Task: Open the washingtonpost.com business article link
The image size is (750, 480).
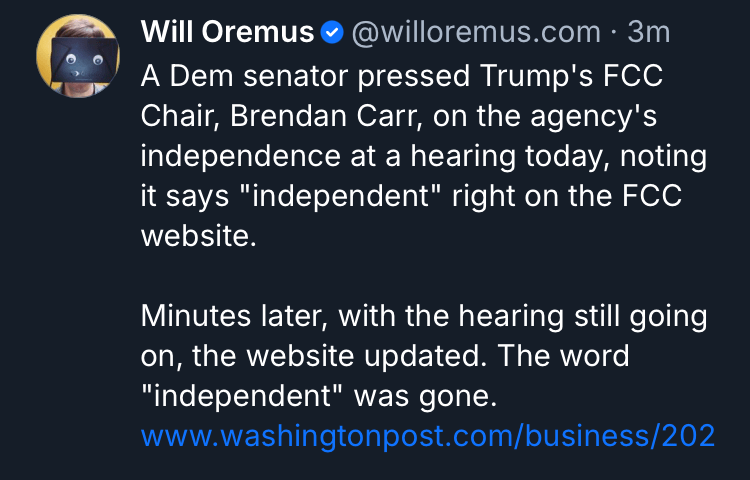Action: click(428, 436)
